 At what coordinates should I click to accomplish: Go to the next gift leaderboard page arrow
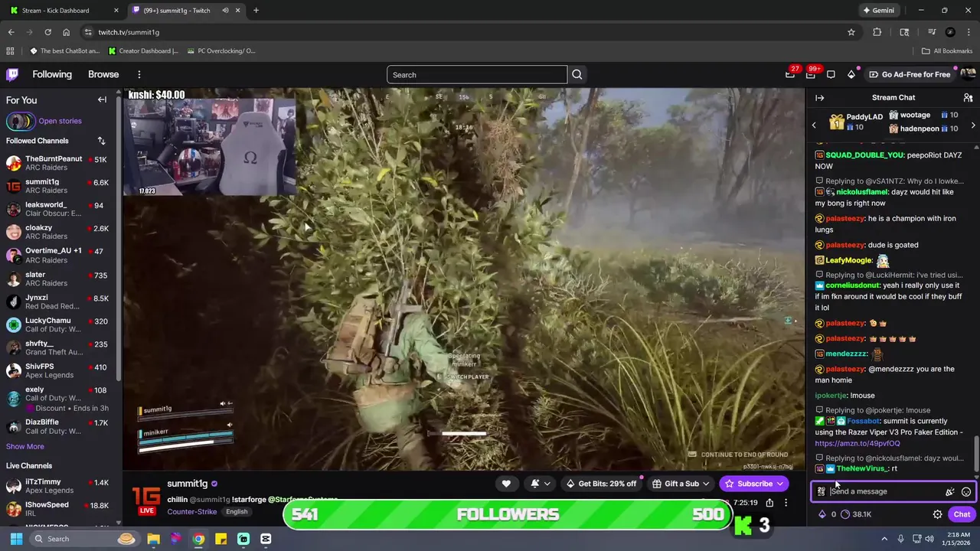click(973, 125)
